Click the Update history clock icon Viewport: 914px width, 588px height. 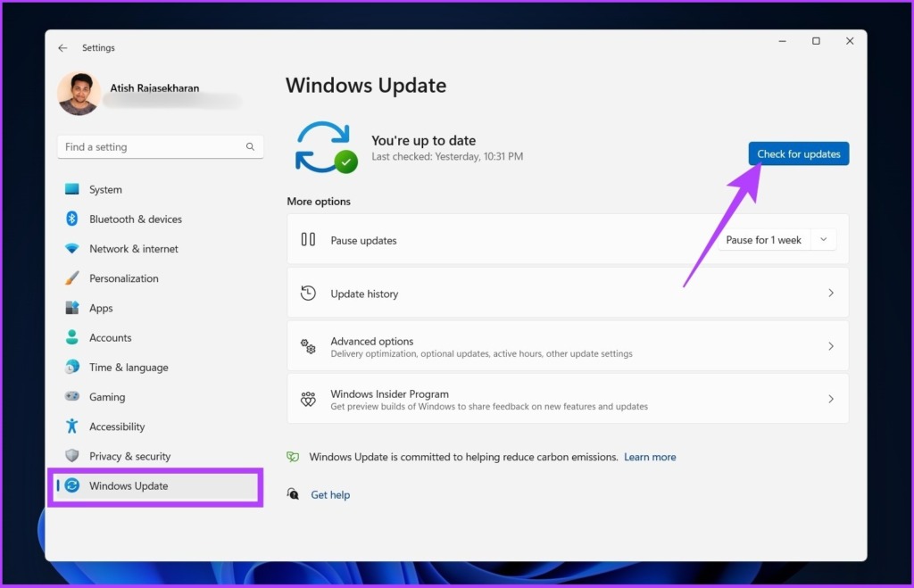(308, 294)
